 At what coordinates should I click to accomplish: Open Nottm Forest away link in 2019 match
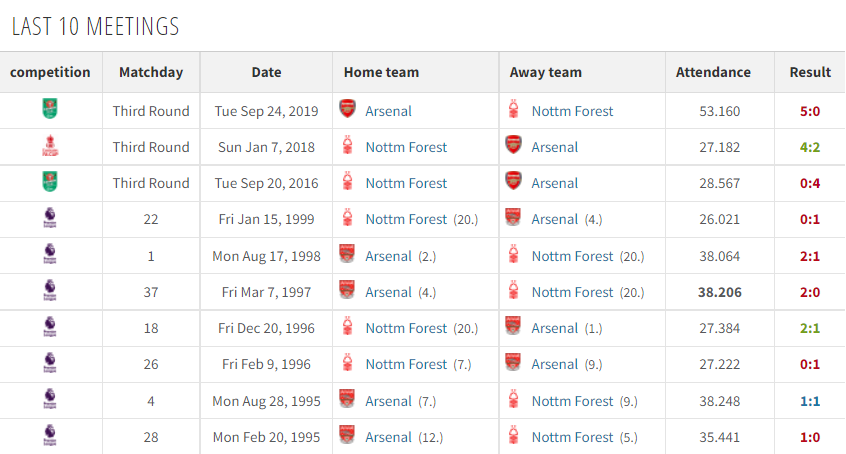572,111
